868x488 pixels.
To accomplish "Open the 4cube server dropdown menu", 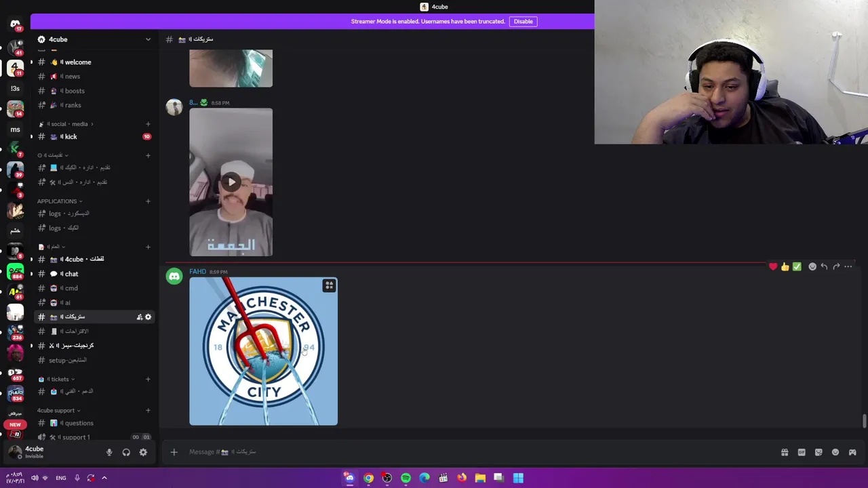I will coord(148,39).
